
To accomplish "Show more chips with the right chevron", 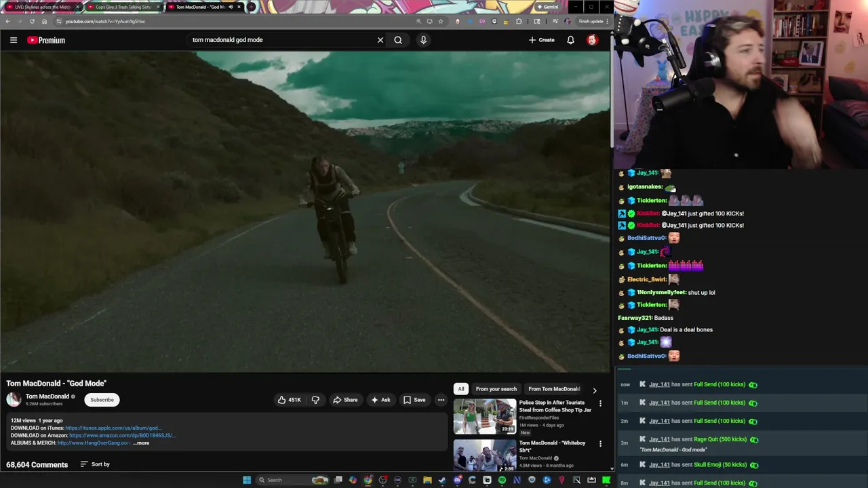I will click(x=595, y=390).
